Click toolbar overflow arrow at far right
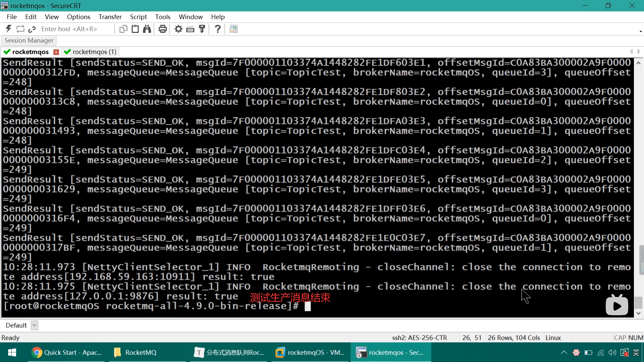644x362 pixels. pos(641,32)
